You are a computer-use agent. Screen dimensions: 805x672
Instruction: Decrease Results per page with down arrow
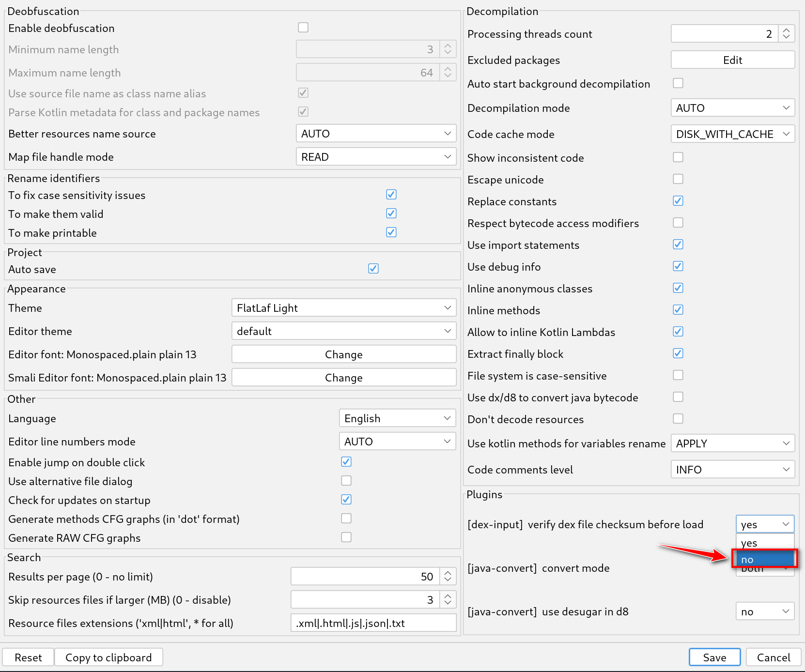[x=448, y=580]
